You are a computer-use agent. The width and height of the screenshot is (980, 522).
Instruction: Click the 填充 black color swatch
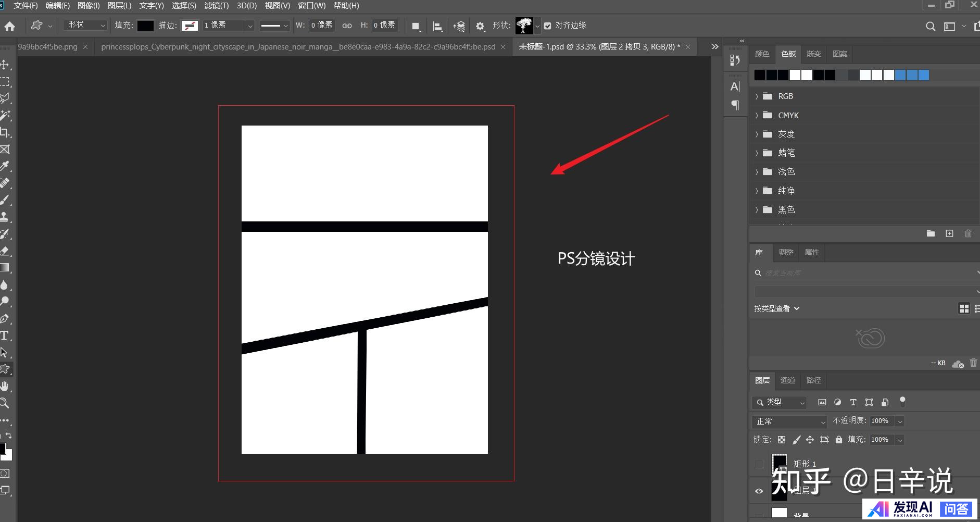tap(145, 26)
